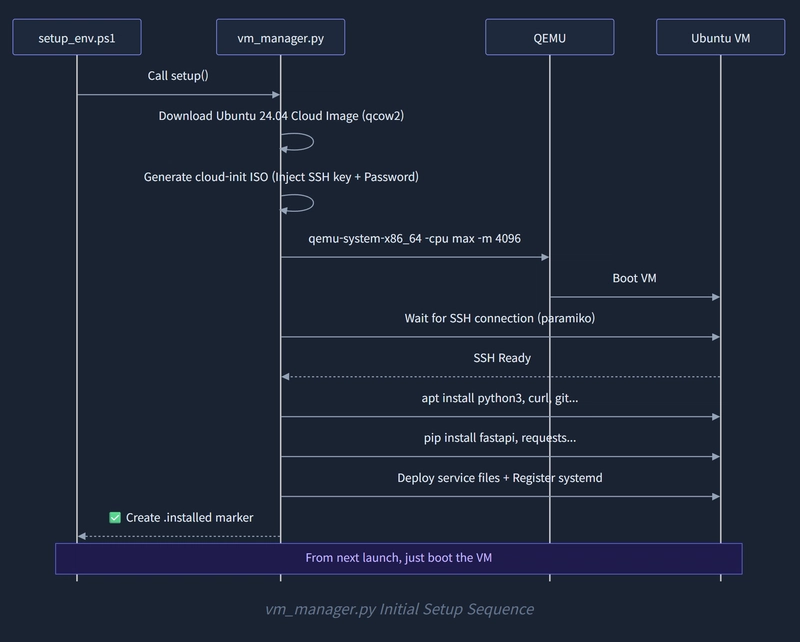Click the apt install python3 message label

pyautogui.click(x=500, y=398)
